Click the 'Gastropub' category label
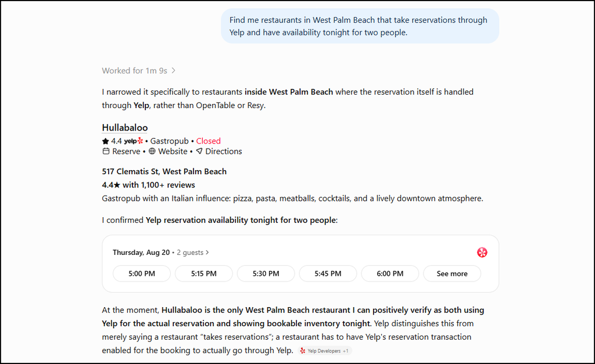The height and width of the screenshot is (364, 595). click(169, 141)
